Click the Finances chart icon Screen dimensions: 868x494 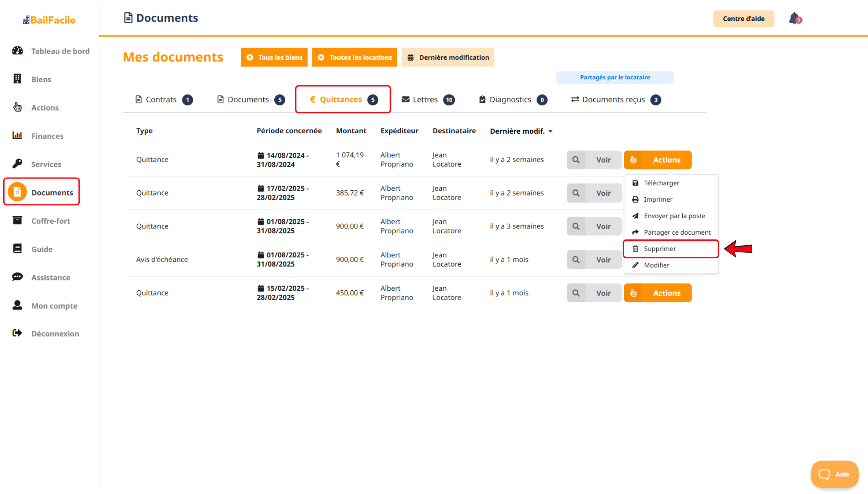tap(17, 135)
